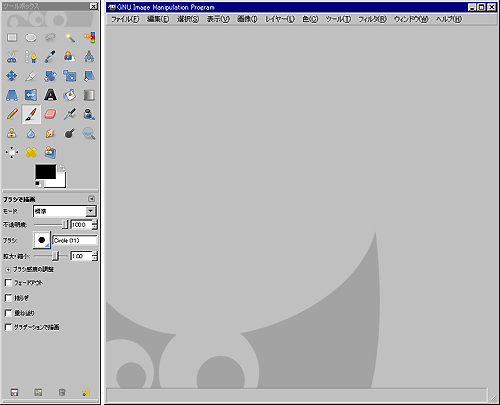Select the Ink tool
Image resolution: width=500 pixels, height=405 pixels.
89,114
